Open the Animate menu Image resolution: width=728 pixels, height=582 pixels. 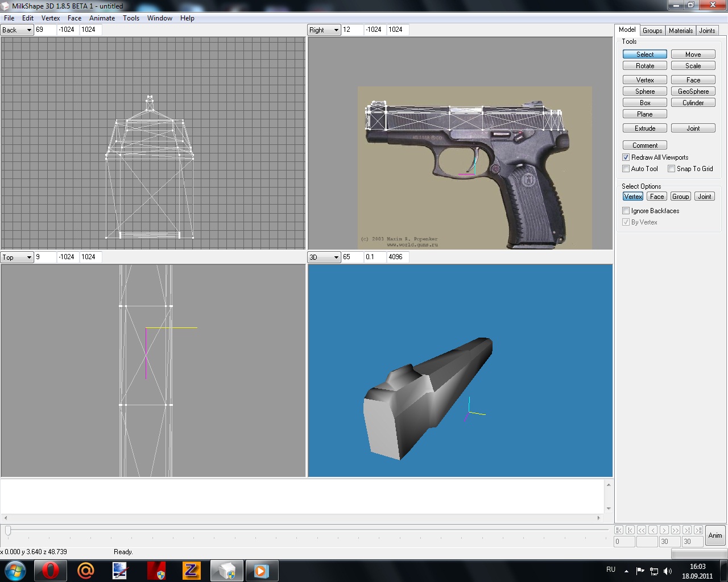[102, 18]
